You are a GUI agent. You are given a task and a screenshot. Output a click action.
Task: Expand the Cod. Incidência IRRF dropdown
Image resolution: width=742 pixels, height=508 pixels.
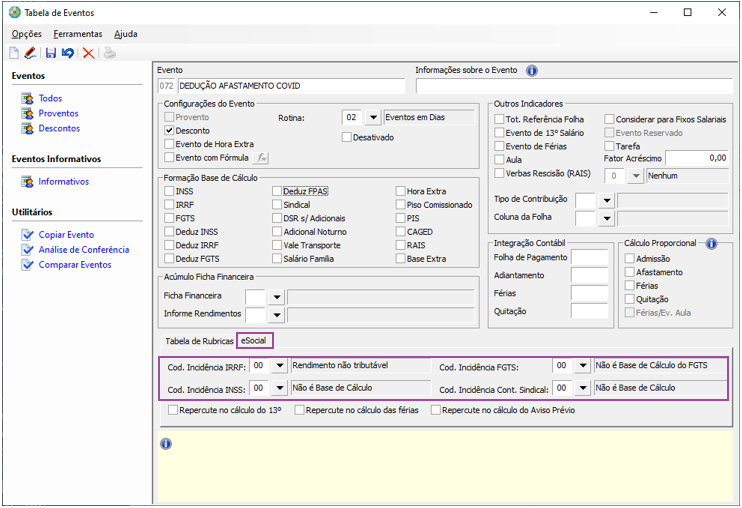pos(280,366)
